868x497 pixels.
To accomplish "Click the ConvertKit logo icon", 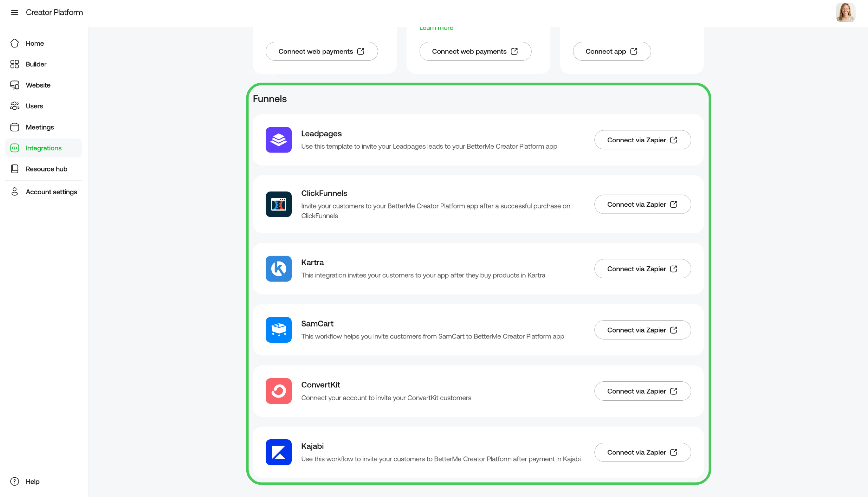I will pyautogui.click(x=279, y=391).
